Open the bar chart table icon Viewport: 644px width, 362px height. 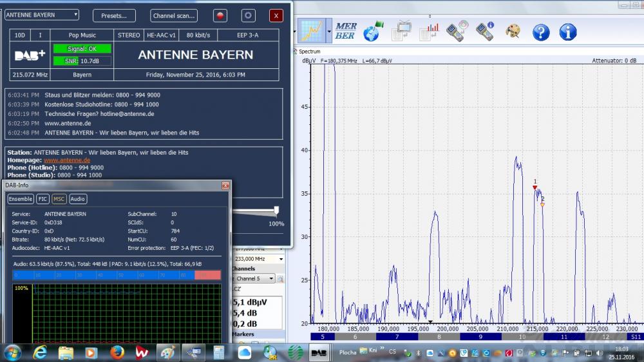pyautogui.click(x=429, y=32)
